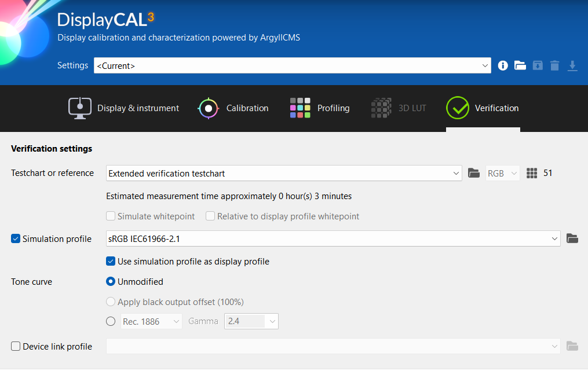588x371 pixels.
Task: Click the device link profile folder icon
Action: click(572, 346)
